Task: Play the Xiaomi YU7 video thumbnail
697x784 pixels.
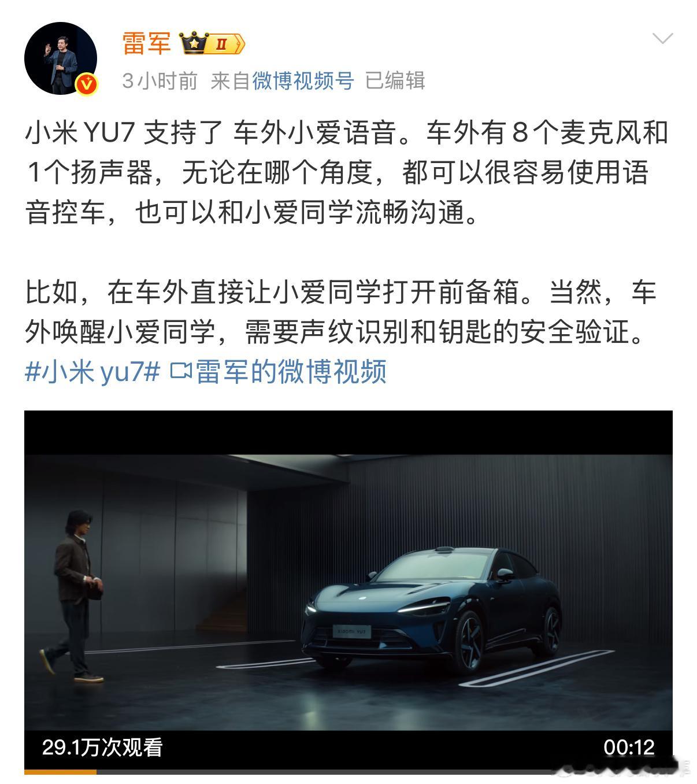Action: coord(348,590)
